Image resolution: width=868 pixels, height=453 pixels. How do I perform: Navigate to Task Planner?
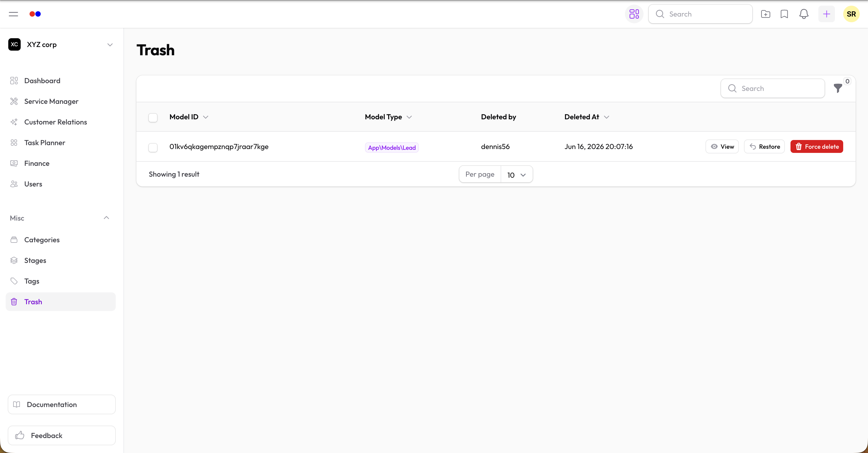tap(61, 143)
